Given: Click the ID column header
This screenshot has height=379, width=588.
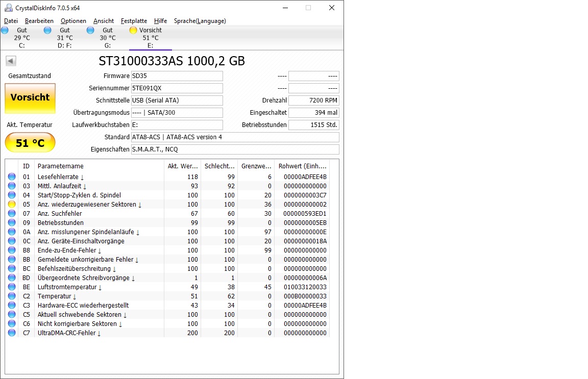Looking at the screenshot, I should click(26, 166).
